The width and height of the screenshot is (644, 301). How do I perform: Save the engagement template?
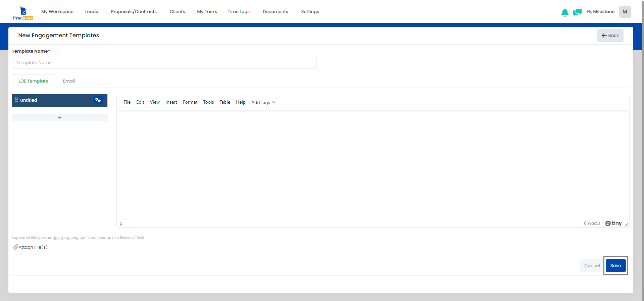(615, 265)
